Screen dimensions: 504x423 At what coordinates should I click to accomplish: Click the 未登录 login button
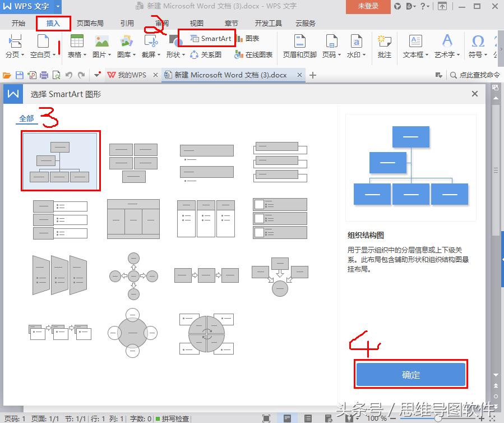pos(368,6)
